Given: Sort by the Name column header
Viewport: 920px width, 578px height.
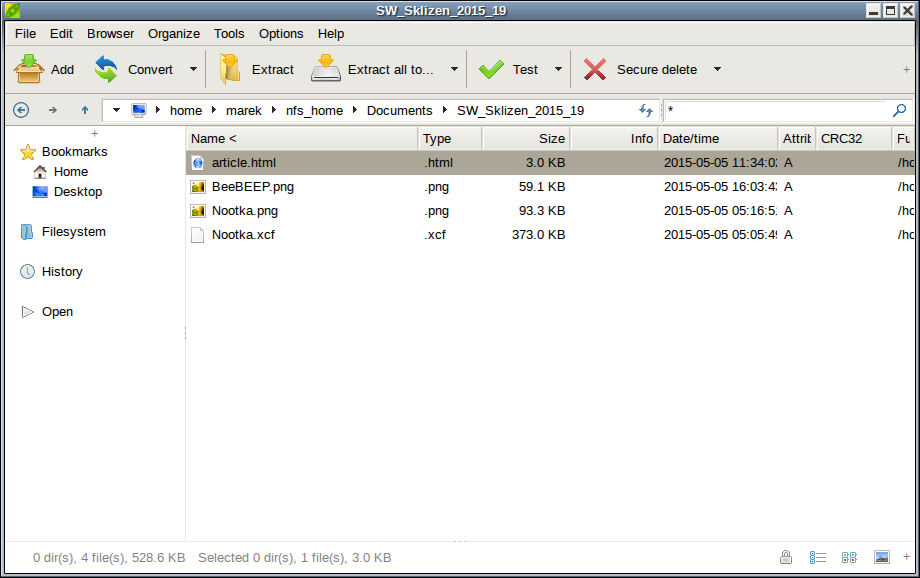Looking at the screenshot, I should [303, 139].
